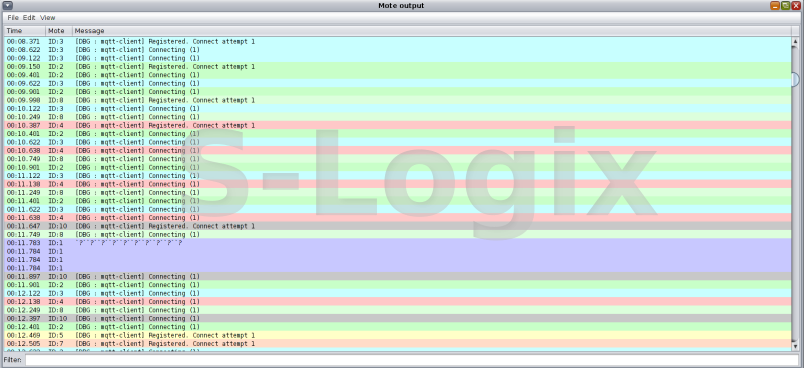This screenshot has width=805, height=368.
Task: Grab the vertical scrollbar thumb
Action: pyautogui.click(x=795, y=79)
